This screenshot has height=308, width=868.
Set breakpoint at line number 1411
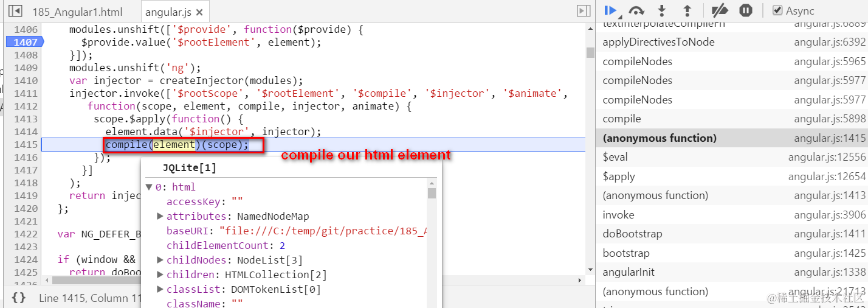coord(25,93)
